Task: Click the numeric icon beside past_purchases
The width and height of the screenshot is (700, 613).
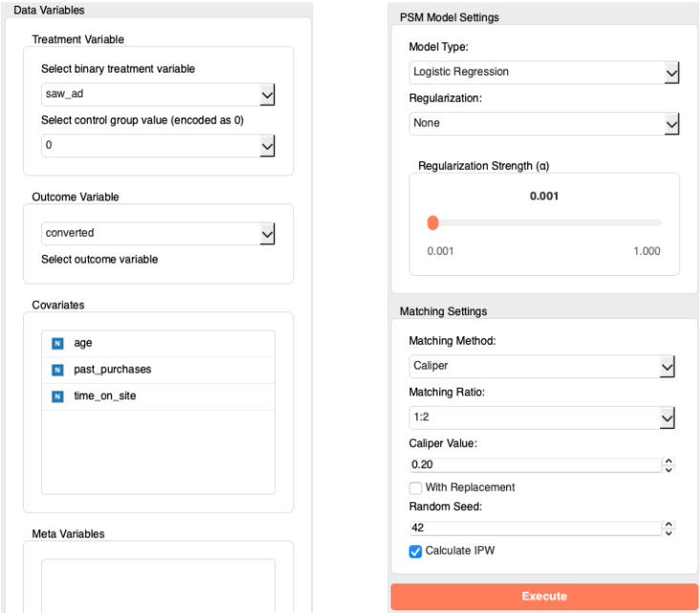Action: point(57,370)
